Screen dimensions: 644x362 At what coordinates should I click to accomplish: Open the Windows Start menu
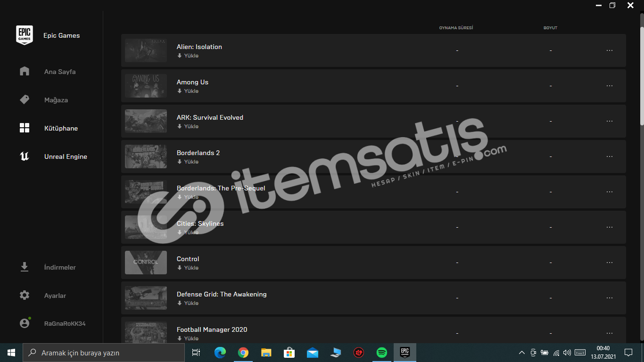pyautogui.click(x=11, y=353)
